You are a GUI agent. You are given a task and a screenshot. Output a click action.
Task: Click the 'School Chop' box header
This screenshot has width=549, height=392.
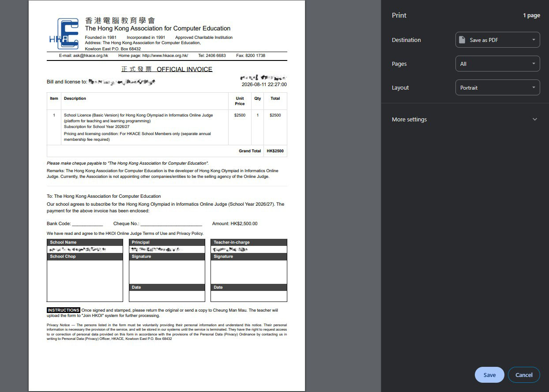point(85,256)
